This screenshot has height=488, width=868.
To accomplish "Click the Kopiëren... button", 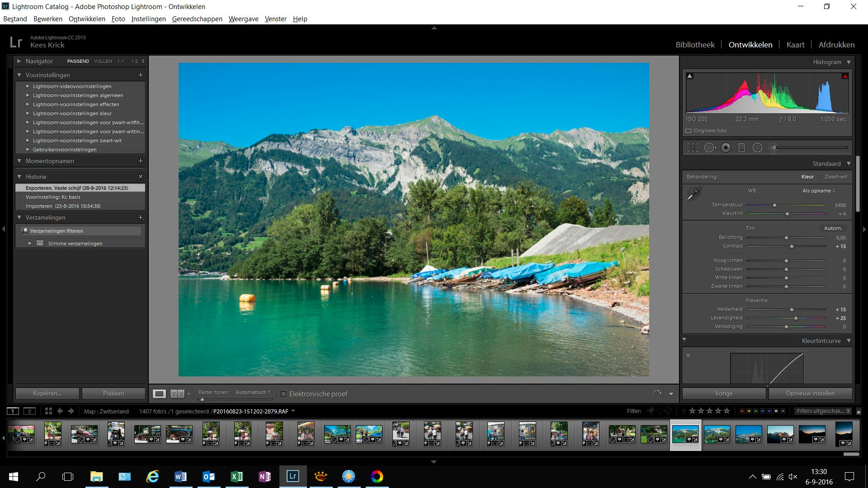I will pos(47,393).
